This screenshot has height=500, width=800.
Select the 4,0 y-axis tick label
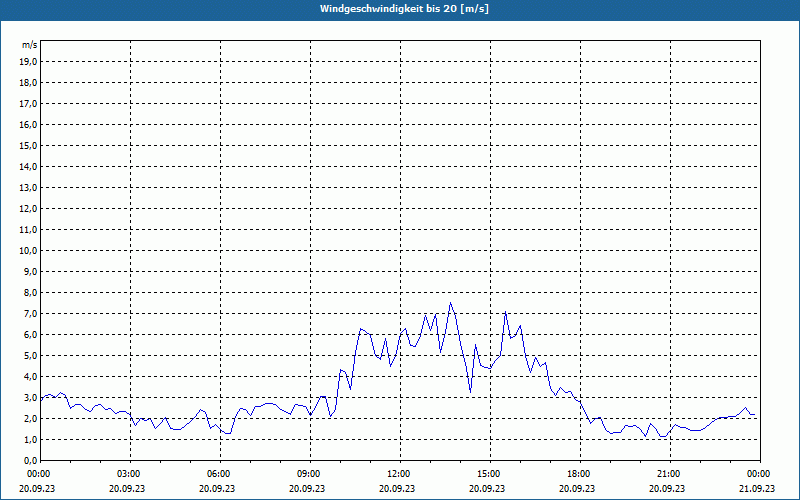point(31,377)
